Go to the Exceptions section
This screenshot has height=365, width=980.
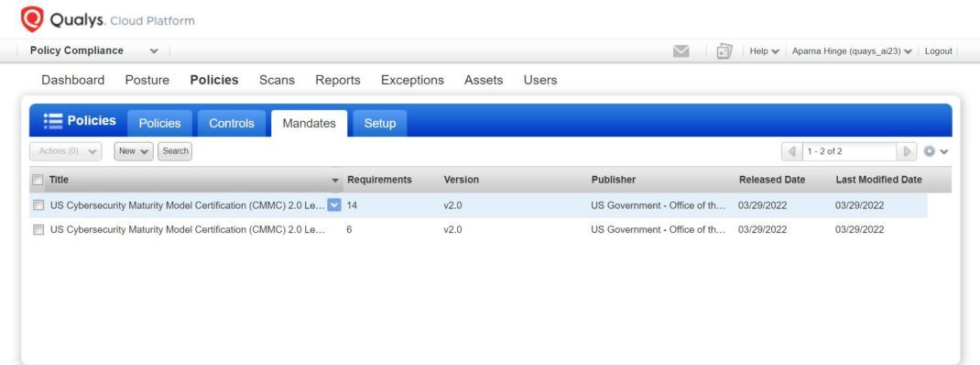coord(412,80)
